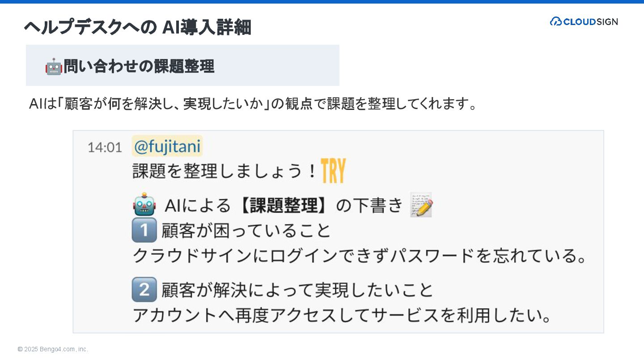Click the AIは「顧客が何を解決し description line

click(254, 104)
